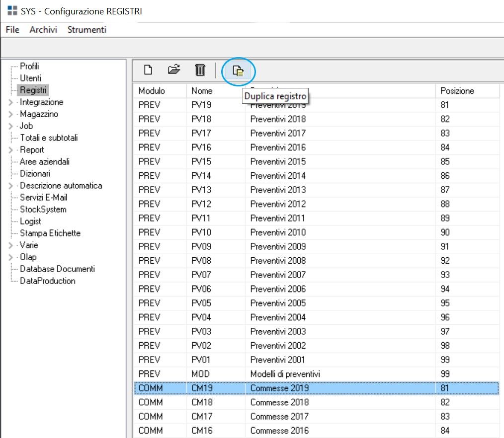Image resolution: width=504 pixels, height=438 pixels.
Task: Select Database Documenti in the tree
Action: pos(58,269)
